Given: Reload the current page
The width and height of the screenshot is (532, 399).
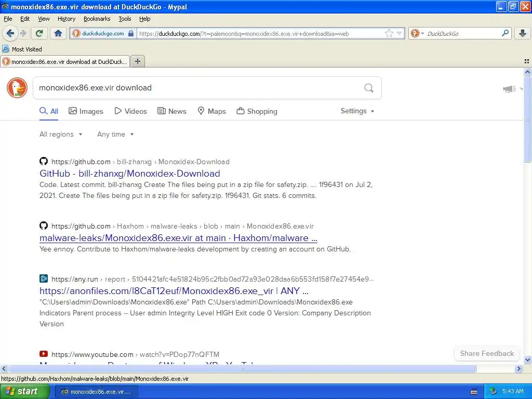Looking at the screenshot, I should 39,33.
